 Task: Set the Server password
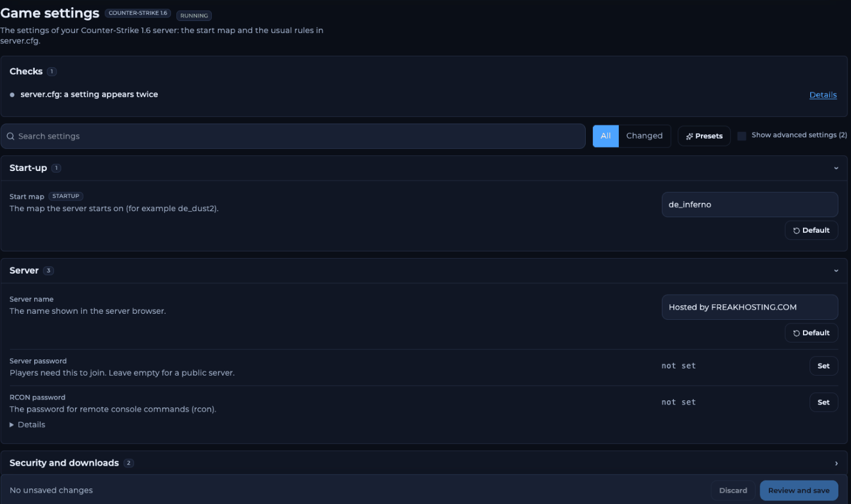pyautogui.click(x=823, y=366)
